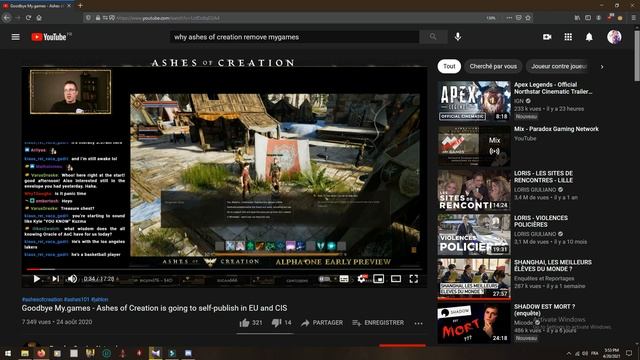The image size is (640, 360).
Task: Open the browser home page
Action: (39, 18)
